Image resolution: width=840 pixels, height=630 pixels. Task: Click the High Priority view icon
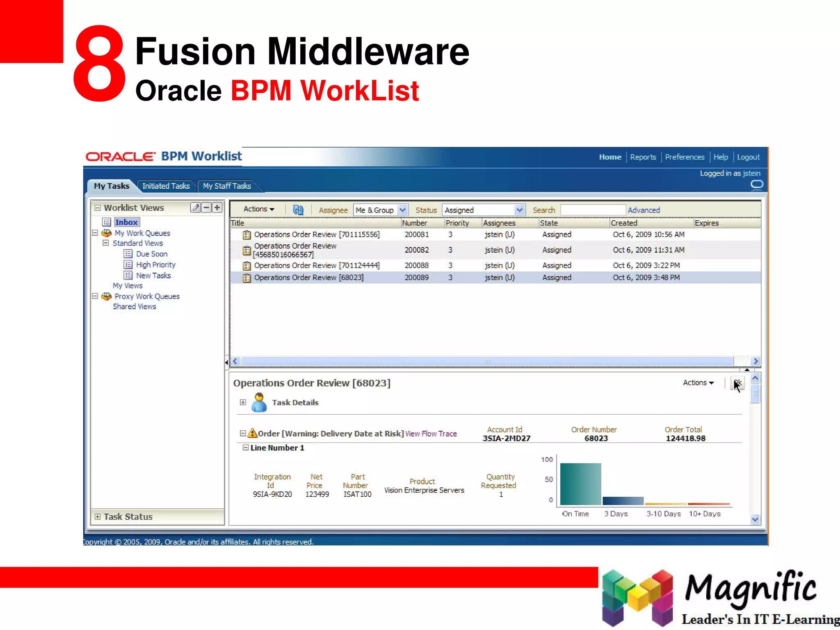(128, 265)
